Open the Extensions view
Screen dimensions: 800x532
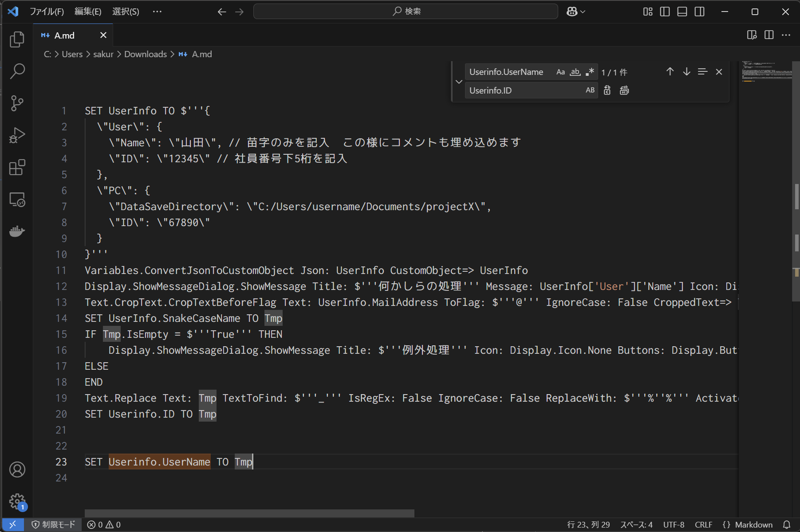tap(17, 167)
